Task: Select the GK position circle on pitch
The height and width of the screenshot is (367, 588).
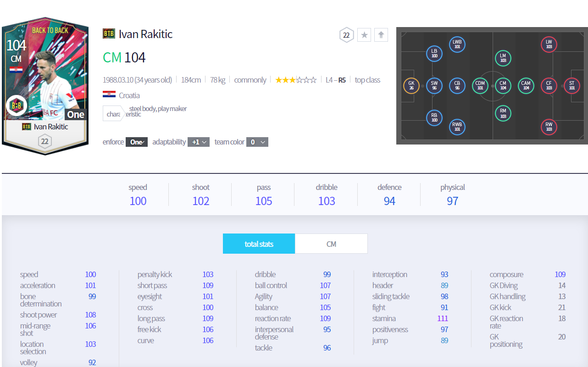Action: tap(411, 86)
